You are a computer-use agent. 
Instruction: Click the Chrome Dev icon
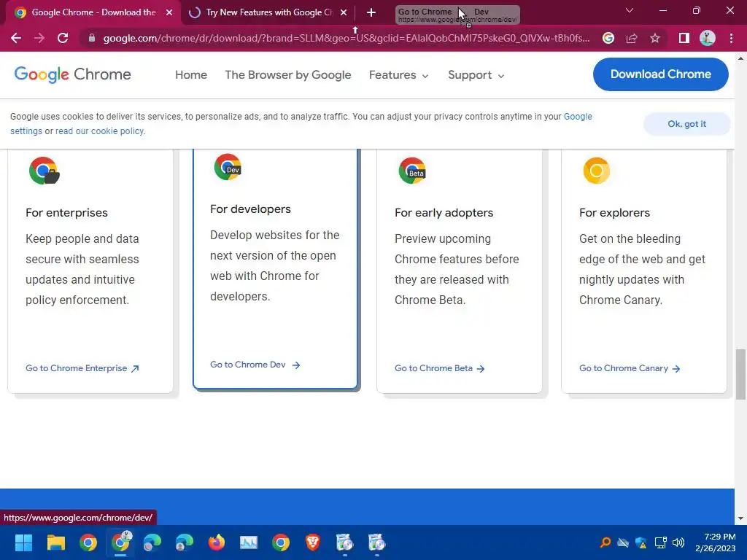[228, 167]
